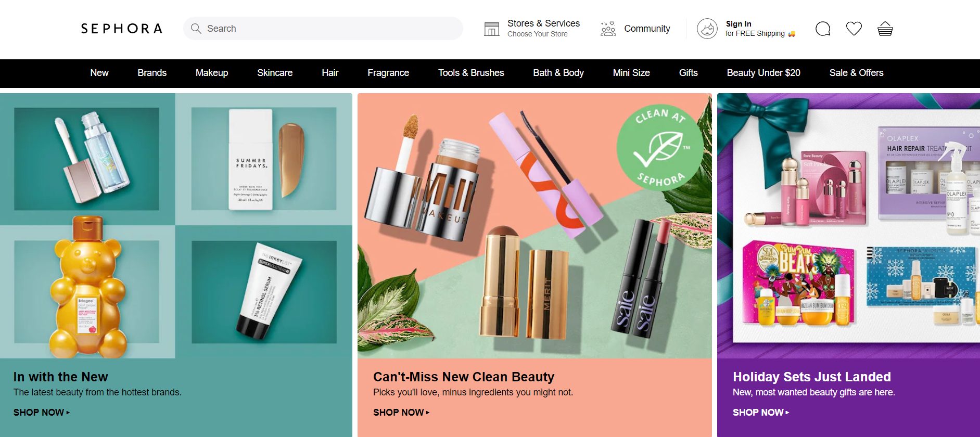Focus the Search input field
Image resolution: width=980 pixels, height=437 pixels.
pyautogui.click(x=323, y=29)
